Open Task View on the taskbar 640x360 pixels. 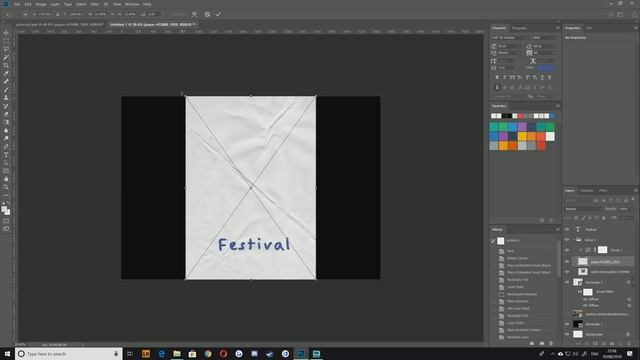pos(130,354)
